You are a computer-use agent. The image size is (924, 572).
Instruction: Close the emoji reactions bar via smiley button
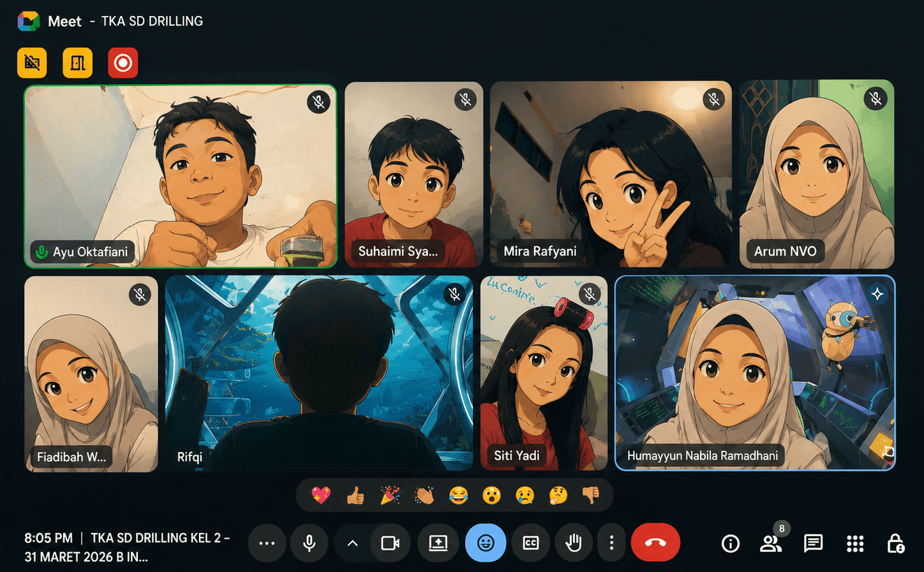pyautogui.click(x=486, y=543)
